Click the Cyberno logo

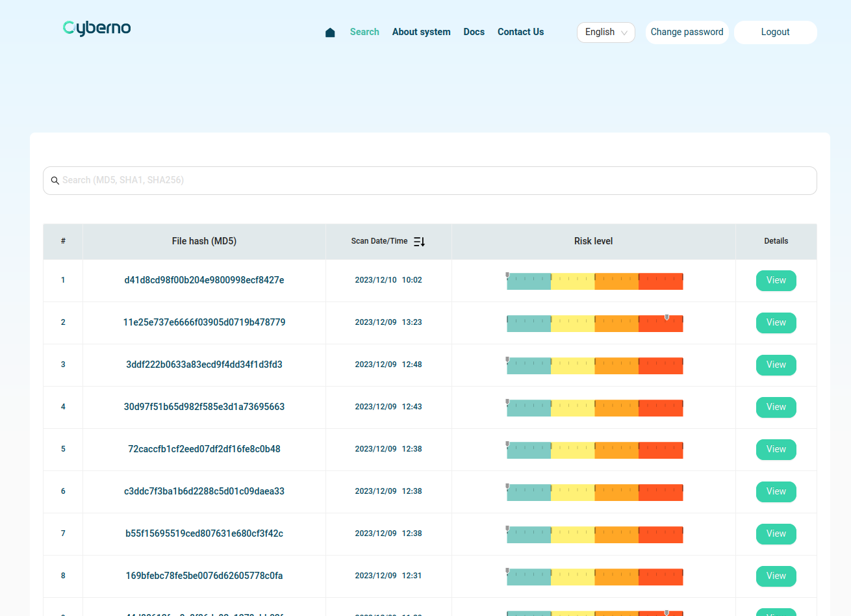[x=97, y=28]
